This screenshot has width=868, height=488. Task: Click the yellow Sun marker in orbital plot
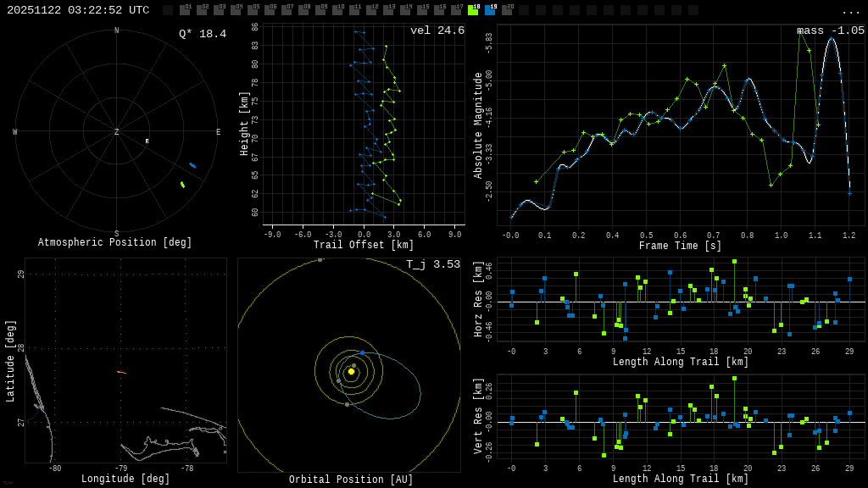351,371
